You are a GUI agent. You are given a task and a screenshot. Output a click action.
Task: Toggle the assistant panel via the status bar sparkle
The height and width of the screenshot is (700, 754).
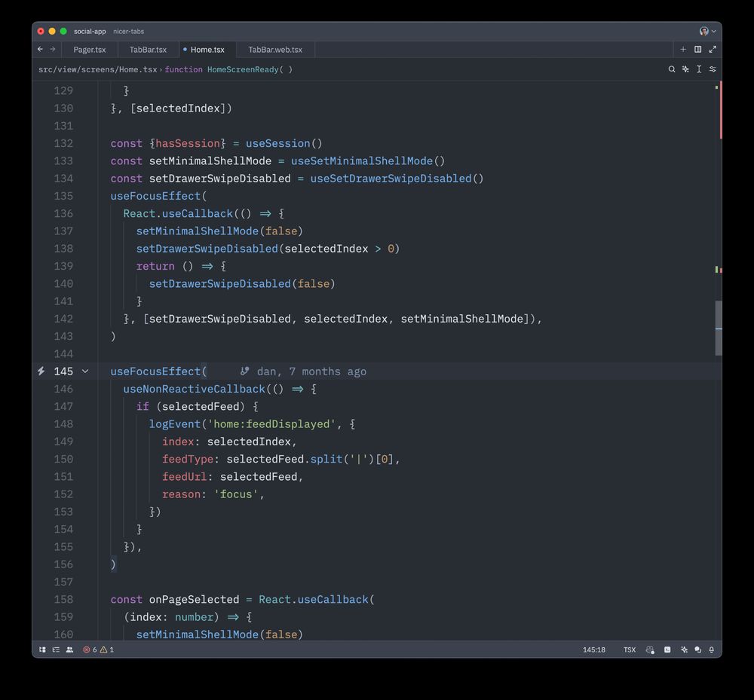tap(685, 650)
